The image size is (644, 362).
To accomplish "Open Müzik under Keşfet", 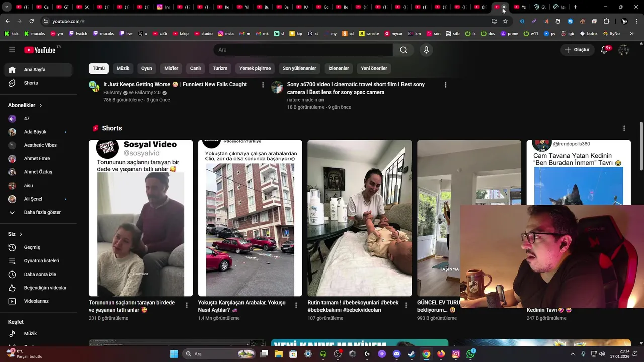I will [38, 333].
